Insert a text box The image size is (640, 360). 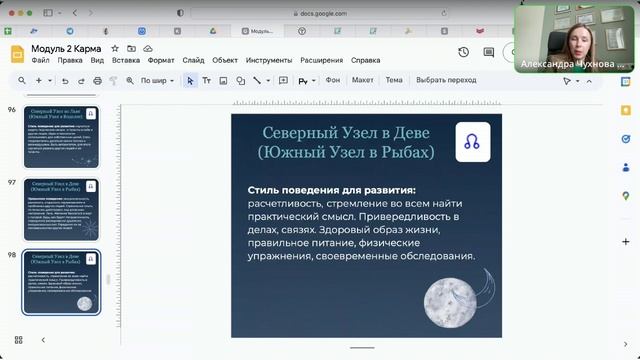(207, 81)
